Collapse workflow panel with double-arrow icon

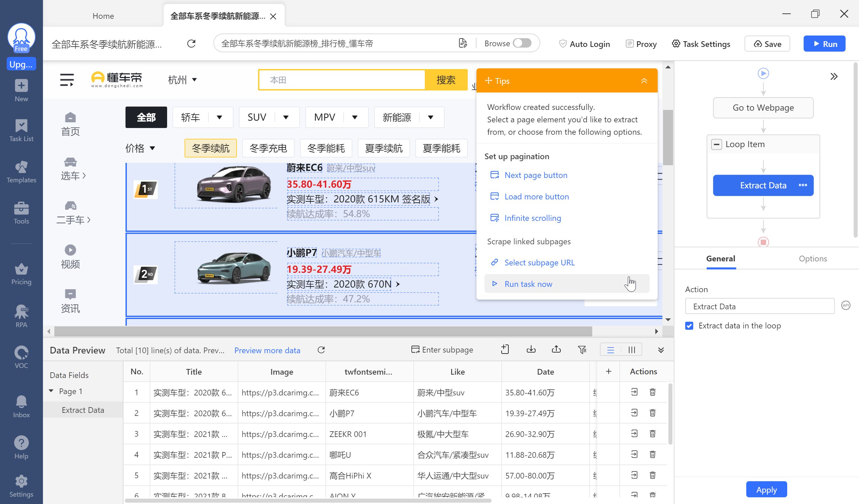pos(834,76)
